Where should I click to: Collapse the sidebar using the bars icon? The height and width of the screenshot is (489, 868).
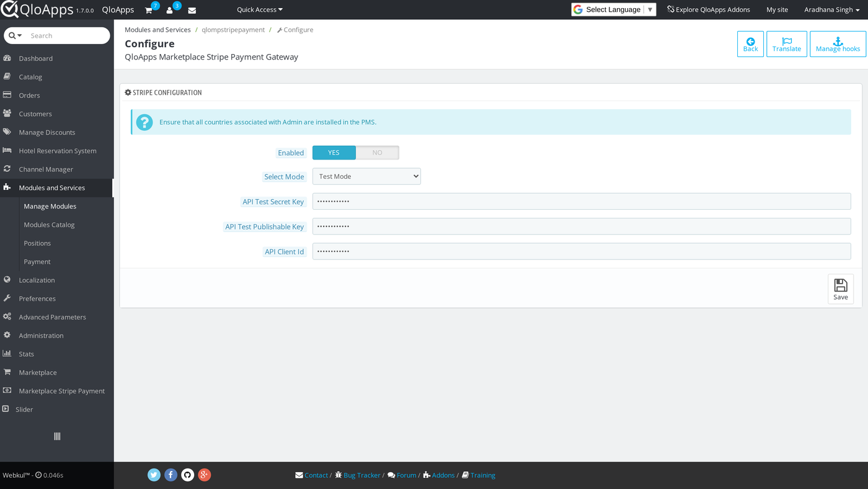pyautogui.click(x=57, y=436)
